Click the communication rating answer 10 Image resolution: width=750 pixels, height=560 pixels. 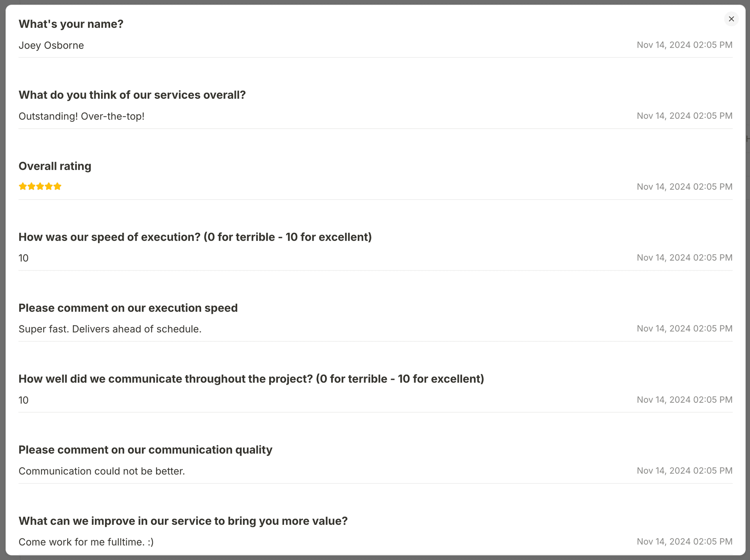tap(23, 400)
